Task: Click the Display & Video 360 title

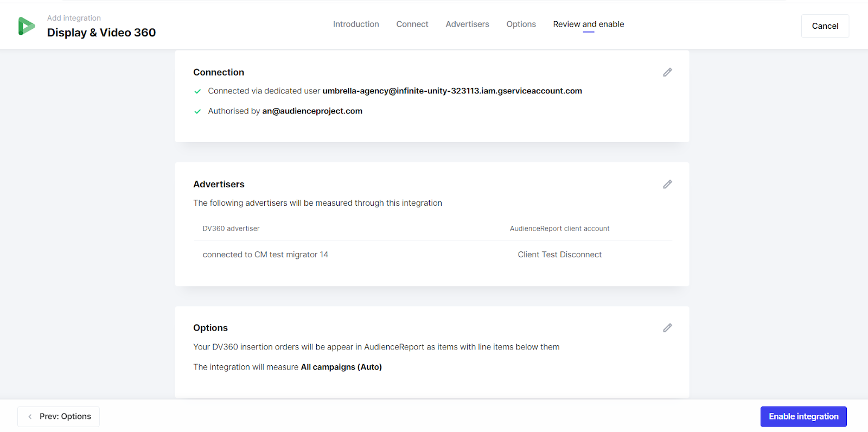Action: click(x=101, y=33)
